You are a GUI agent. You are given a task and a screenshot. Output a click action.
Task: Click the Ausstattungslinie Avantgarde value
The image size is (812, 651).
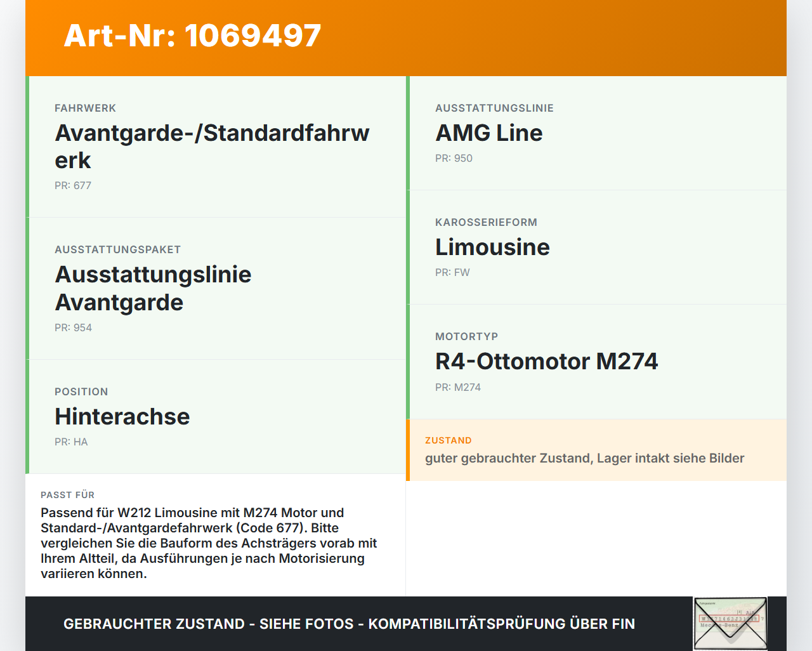153,288
